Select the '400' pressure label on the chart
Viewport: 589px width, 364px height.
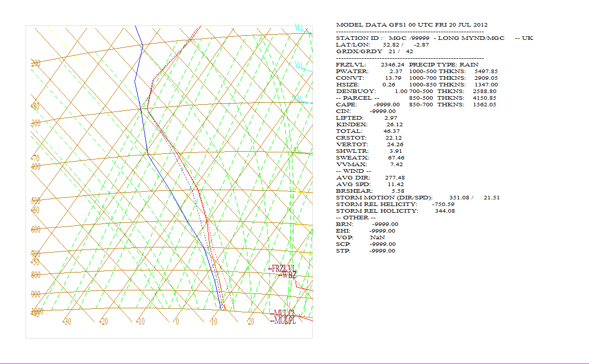pos(36,167)
